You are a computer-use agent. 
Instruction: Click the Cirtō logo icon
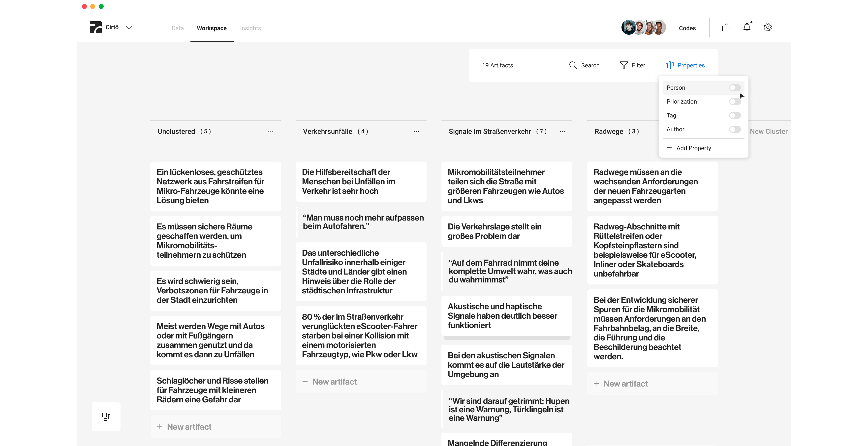point(95,27)
